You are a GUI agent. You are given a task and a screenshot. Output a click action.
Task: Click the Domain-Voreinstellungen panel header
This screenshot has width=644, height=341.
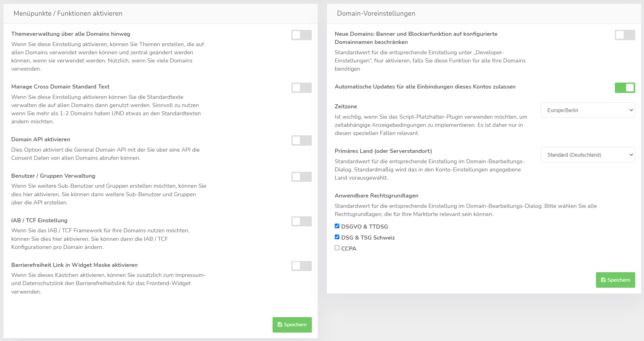pyautogui.click(x=376, y=14)
